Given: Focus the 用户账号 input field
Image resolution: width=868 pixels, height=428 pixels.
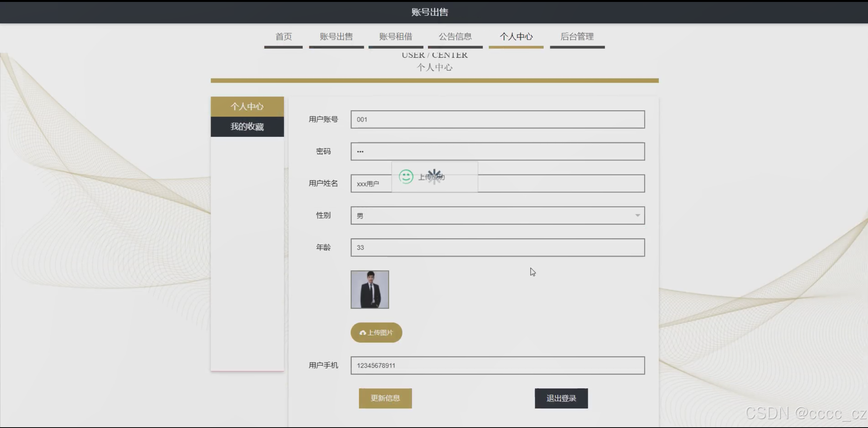Looking at the screenshot, I should 498,120.
